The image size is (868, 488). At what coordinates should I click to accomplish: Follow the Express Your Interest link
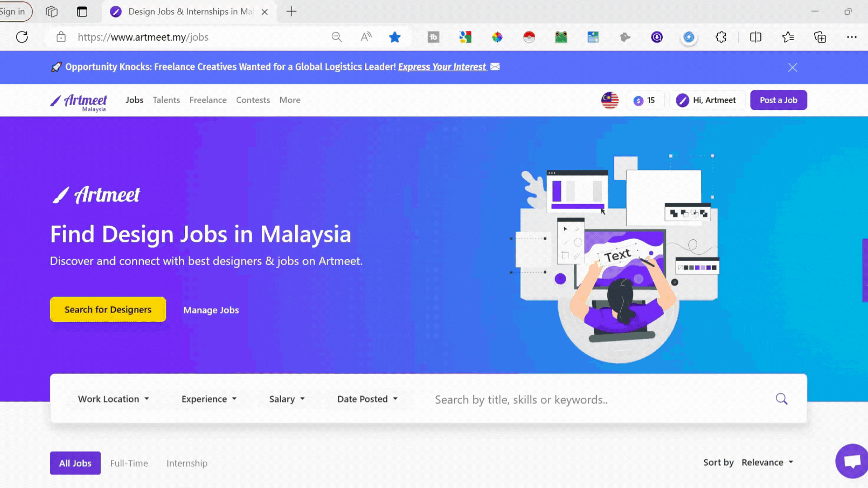442,67
